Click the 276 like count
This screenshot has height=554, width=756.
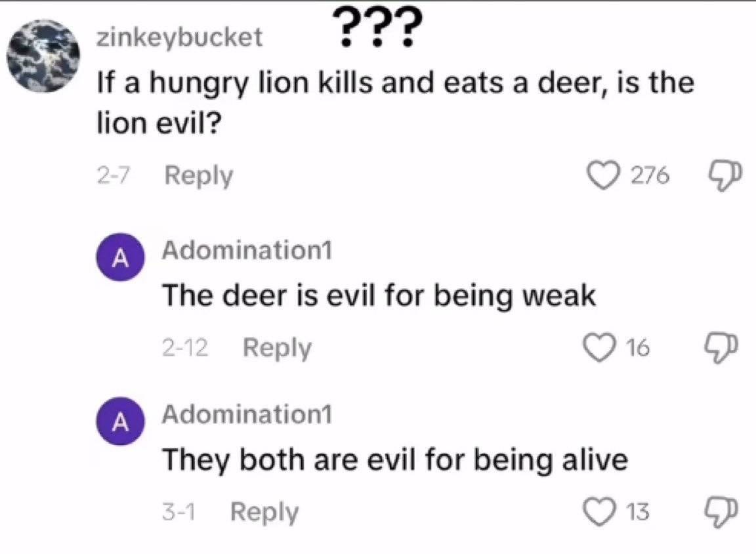coord(650,175)
